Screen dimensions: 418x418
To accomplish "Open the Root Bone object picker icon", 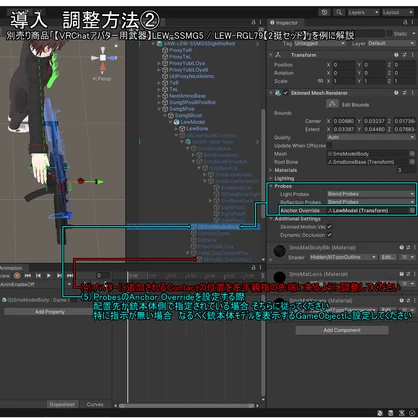I will [412, 162].
